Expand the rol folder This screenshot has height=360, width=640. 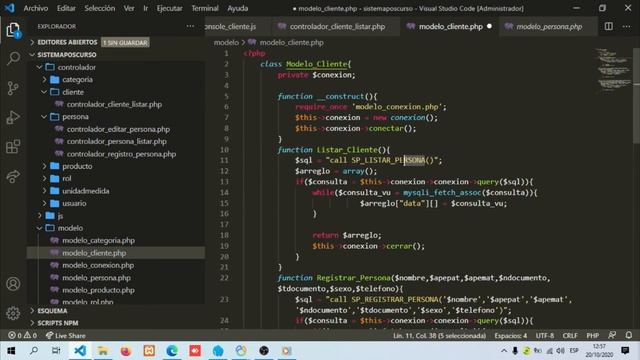(67, 178)
